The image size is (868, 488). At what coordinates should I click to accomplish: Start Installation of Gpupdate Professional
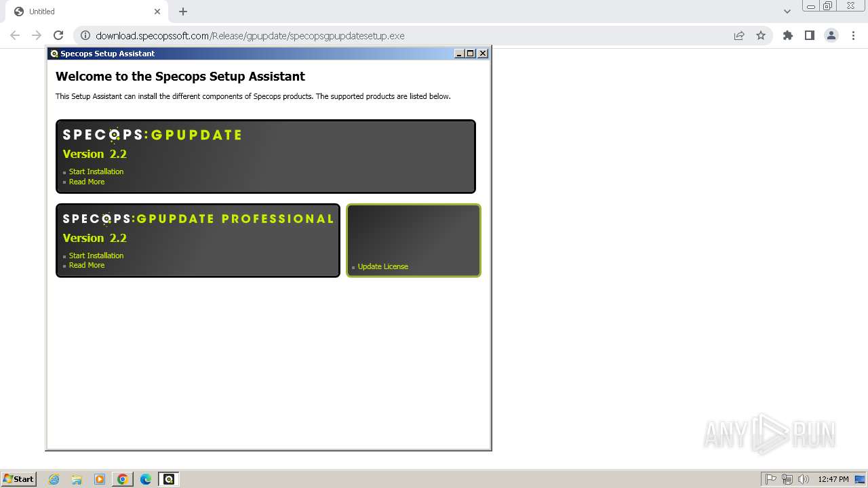pyautogui.click(x=96, y=256)
